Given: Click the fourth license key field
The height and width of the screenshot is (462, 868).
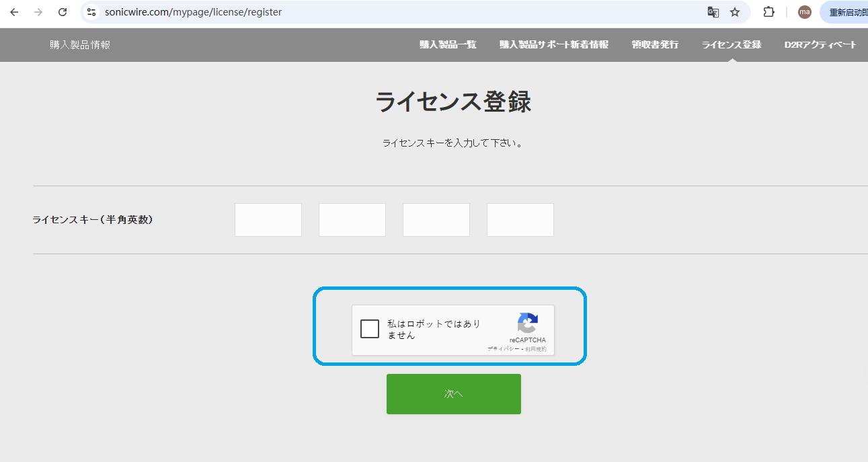Looking at the screenshot, I should pyautogui.click(x=520, y=220).
